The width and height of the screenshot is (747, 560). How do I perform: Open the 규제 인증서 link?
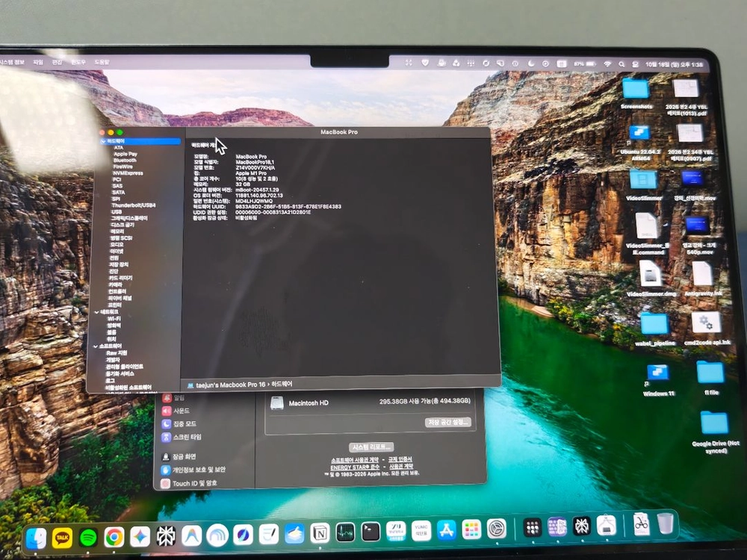click(400, 459)
